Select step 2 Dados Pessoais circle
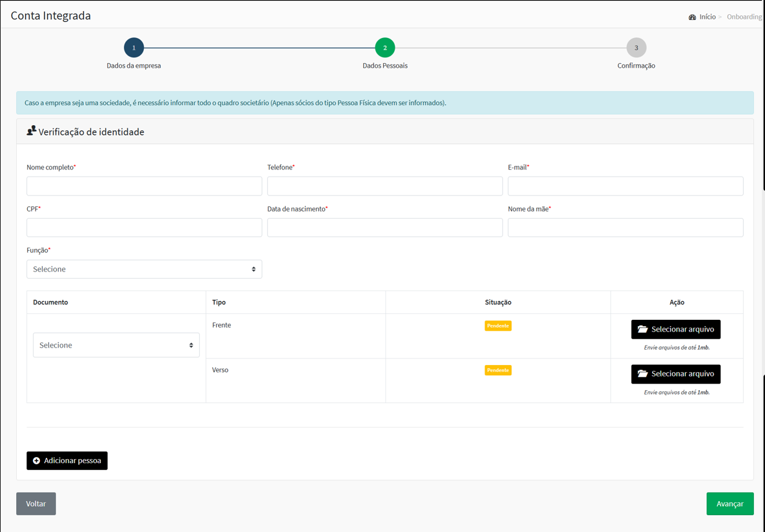 [x=385, y=48]
